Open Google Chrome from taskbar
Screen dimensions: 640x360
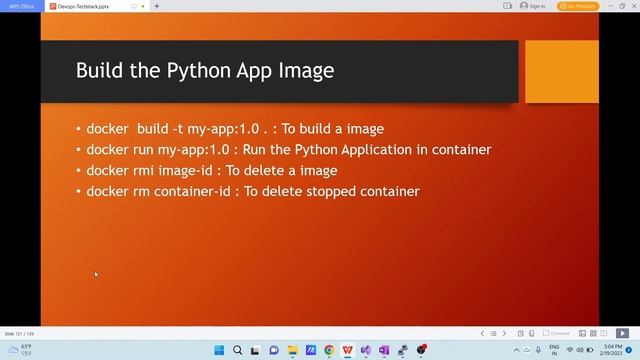pyautogui.click(x=329, y=350)
